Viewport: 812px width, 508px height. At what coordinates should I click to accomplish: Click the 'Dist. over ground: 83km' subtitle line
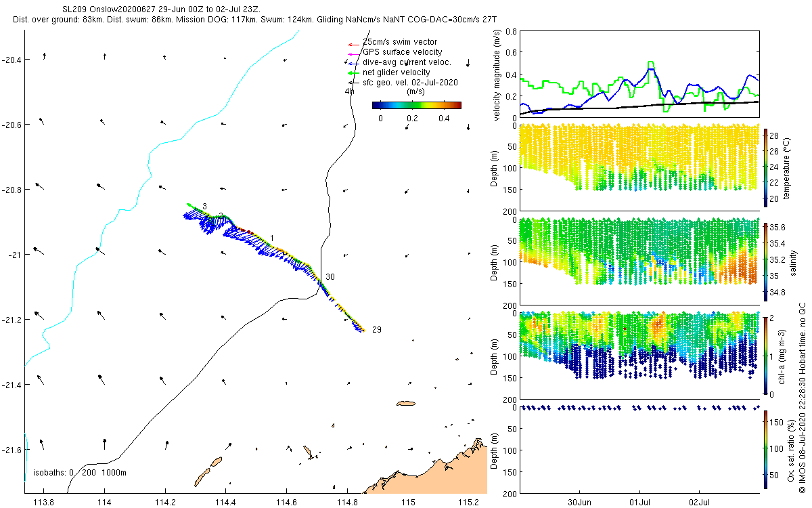255,20
